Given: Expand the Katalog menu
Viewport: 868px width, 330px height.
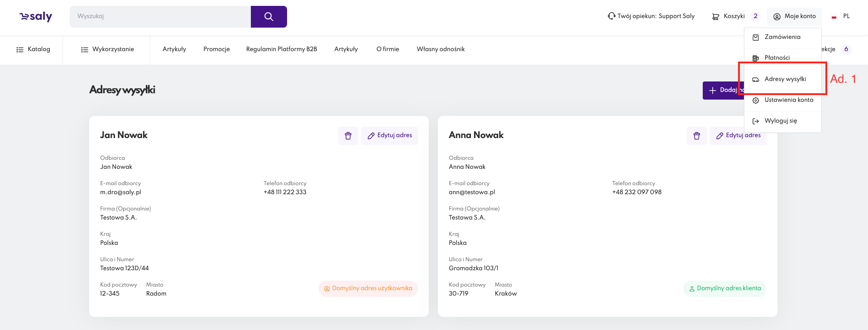Looking at the screenshot, I should (x=33, y=49).
